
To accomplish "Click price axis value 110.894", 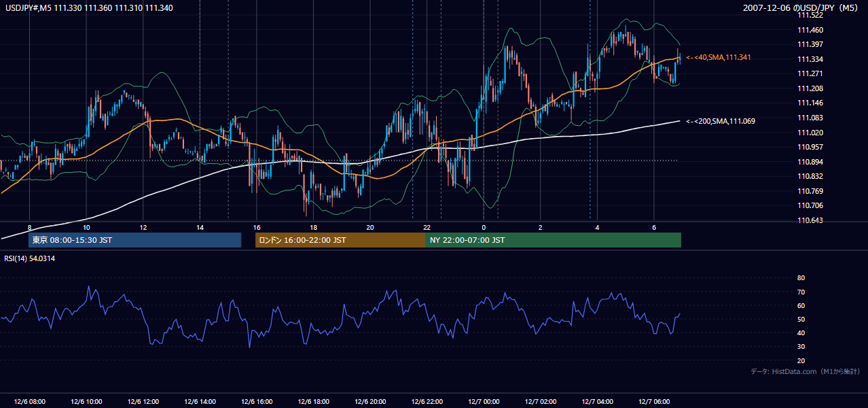I will [x=809, y=162].
